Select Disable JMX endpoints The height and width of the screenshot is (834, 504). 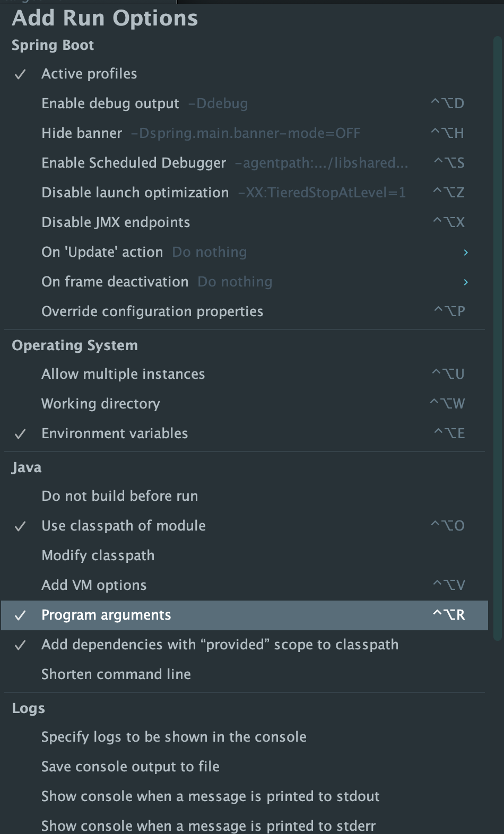245,222
